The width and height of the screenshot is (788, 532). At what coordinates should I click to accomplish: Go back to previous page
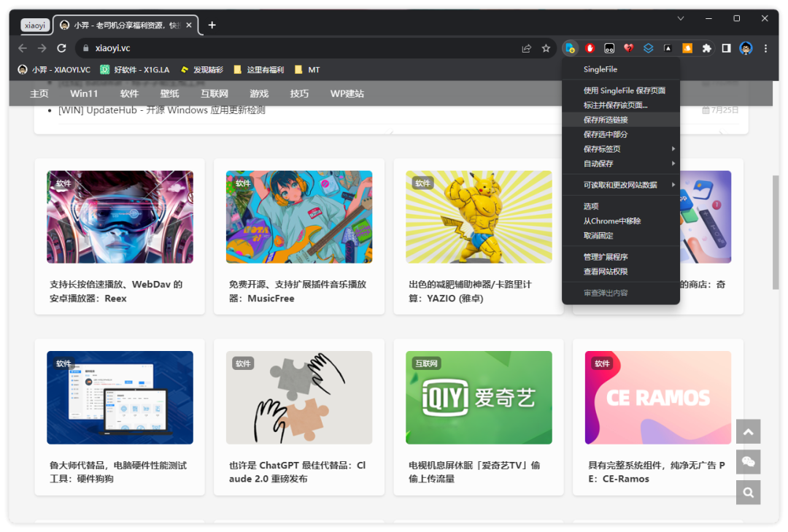23,48
